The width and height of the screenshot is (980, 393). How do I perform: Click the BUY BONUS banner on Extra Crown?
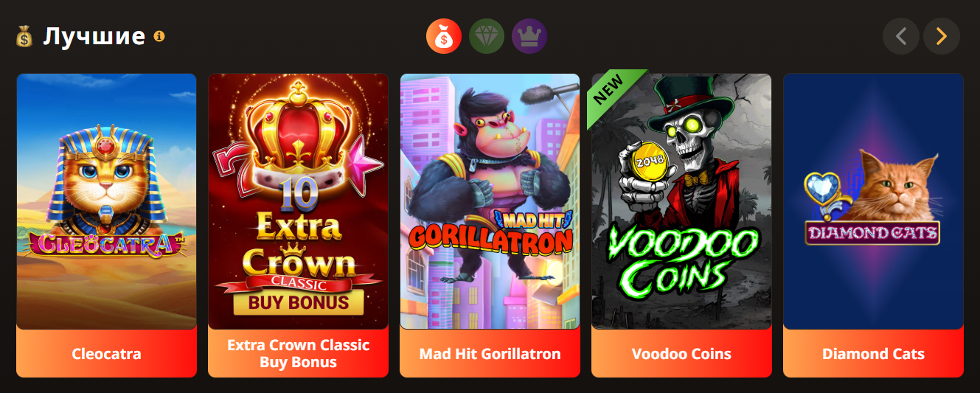299,302
